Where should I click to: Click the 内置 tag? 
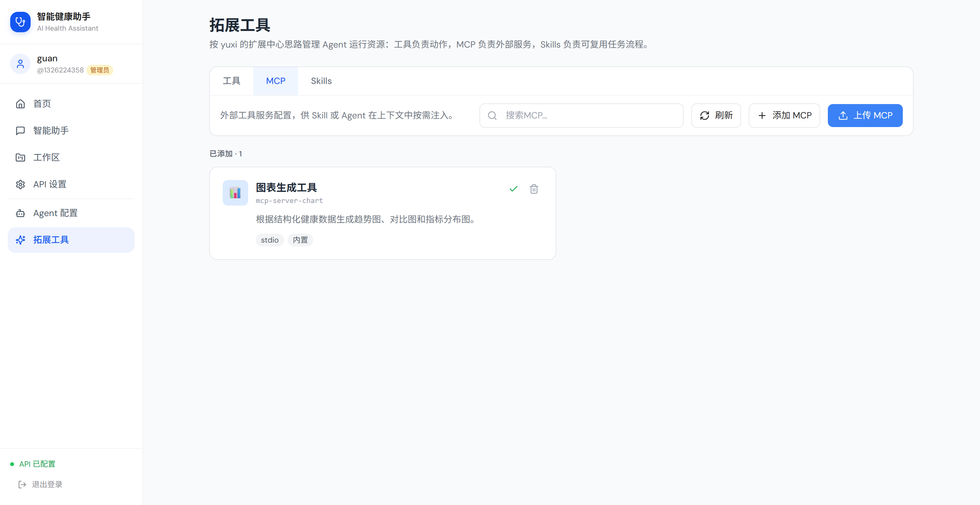coord(300,240)
